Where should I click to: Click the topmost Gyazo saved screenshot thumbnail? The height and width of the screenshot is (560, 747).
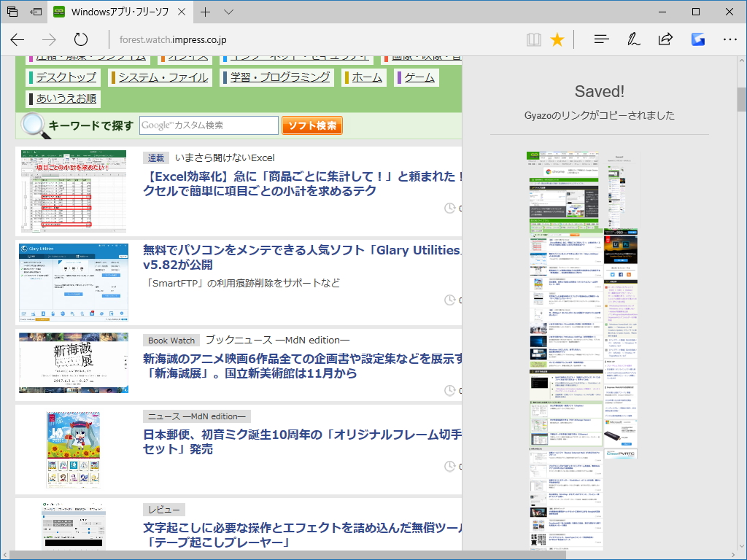click(563, 182)
